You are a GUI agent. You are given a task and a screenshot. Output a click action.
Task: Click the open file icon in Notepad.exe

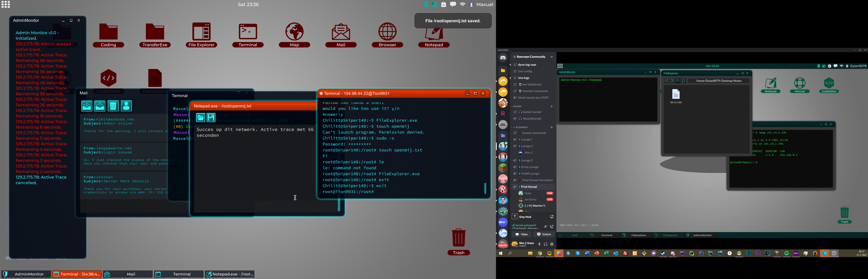click(201, 117)
